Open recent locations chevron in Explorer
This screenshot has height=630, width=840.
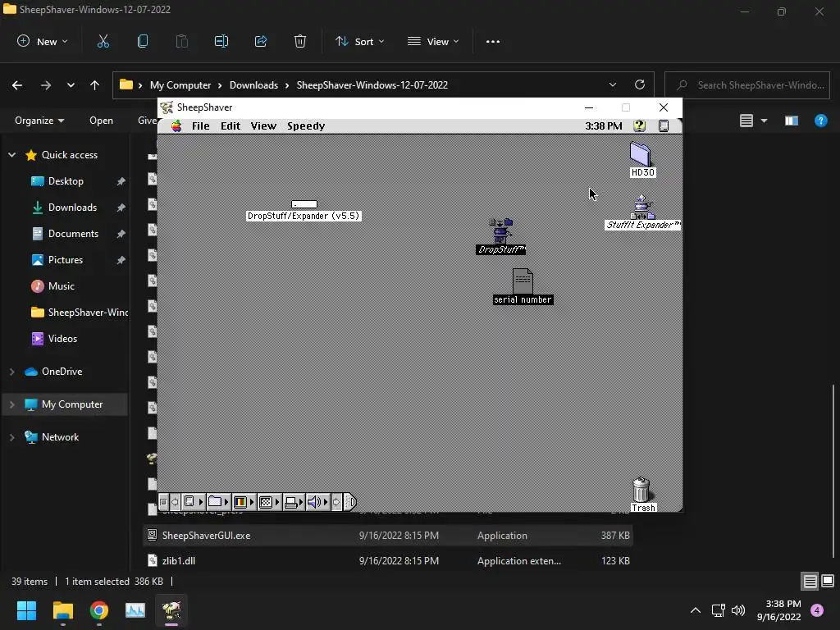[71, 85]
